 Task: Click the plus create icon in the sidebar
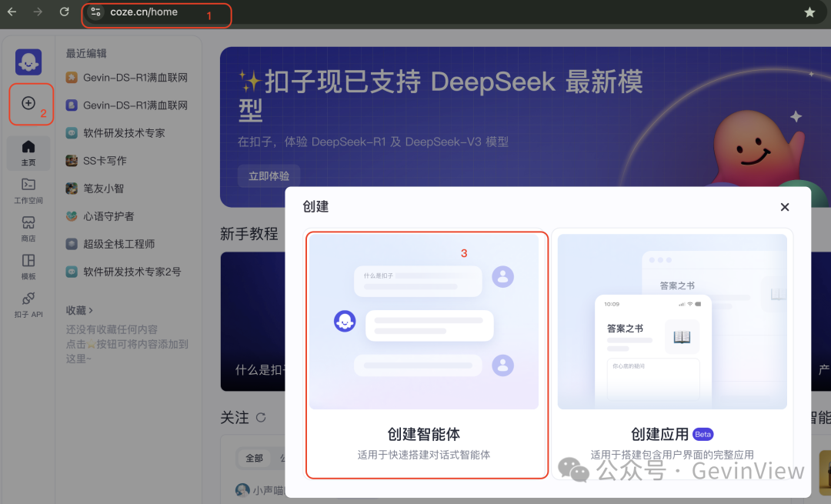[28, 104]
